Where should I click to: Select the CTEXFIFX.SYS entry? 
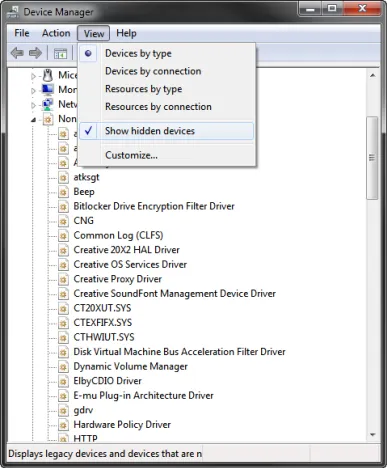tap(103, 323)
